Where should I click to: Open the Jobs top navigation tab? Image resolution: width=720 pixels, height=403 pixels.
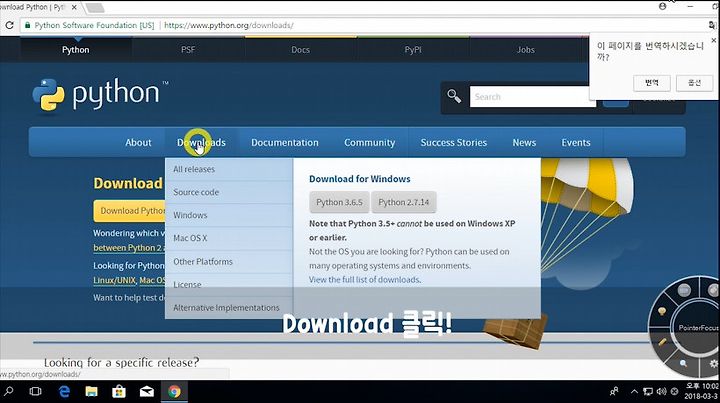pyautogui.click(x=525, y=50)
